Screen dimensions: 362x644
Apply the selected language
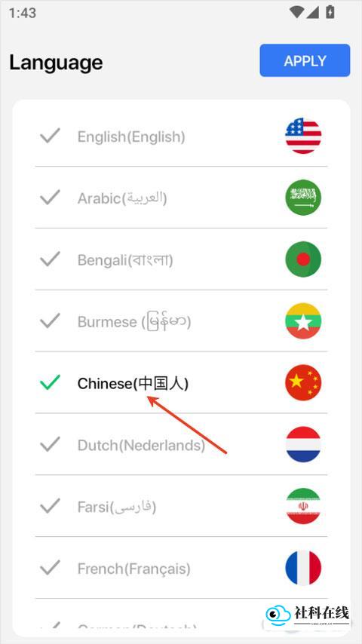point(305,60)
